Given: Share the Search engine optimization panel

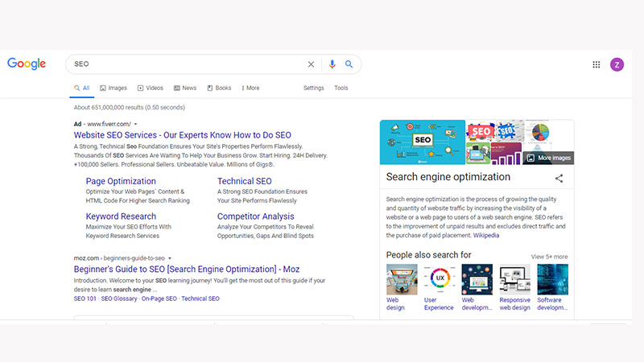Looking at the screenshot, I should coord(559,178).
